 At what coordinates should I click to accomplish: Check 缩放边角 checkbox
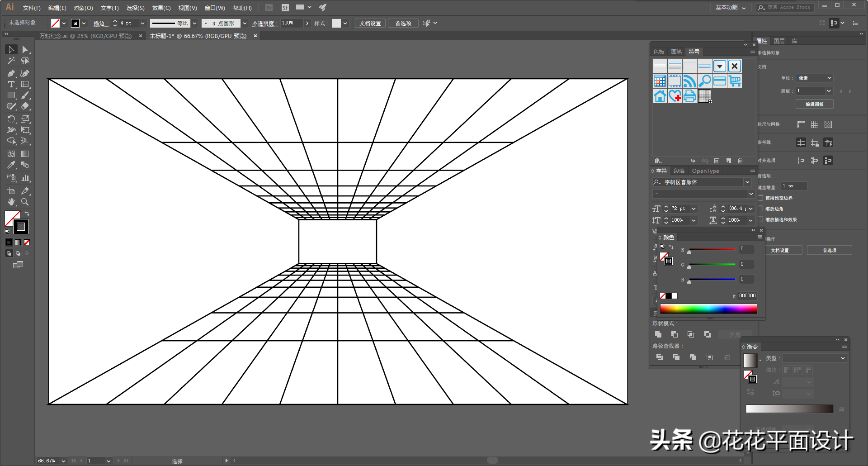point(761,209)
